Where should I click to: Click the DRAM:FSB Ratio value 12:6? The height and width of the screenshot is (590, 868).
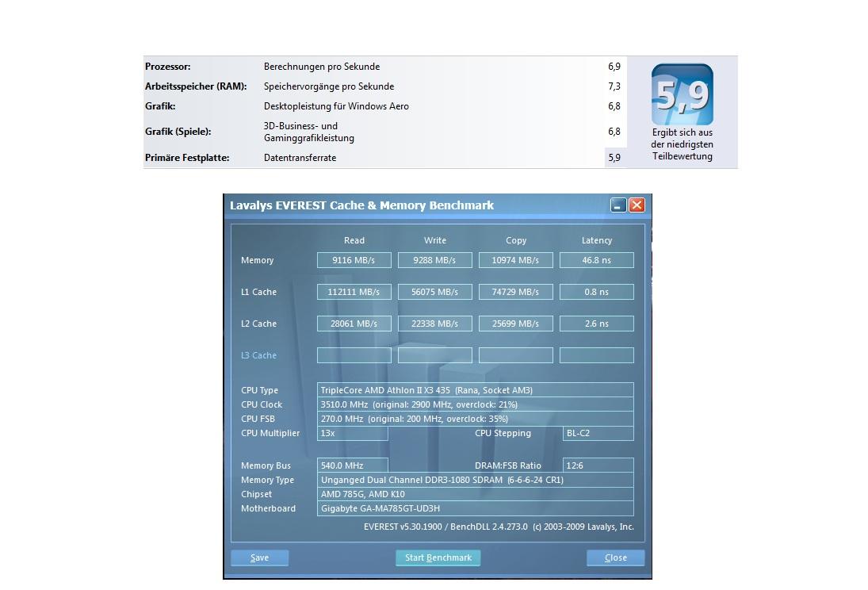tap(598, 465)
